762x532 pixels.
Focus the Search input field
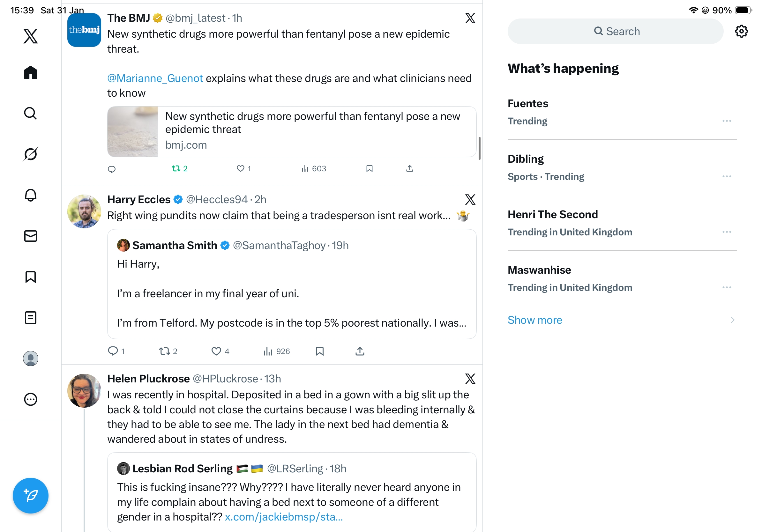click(615, 32)
